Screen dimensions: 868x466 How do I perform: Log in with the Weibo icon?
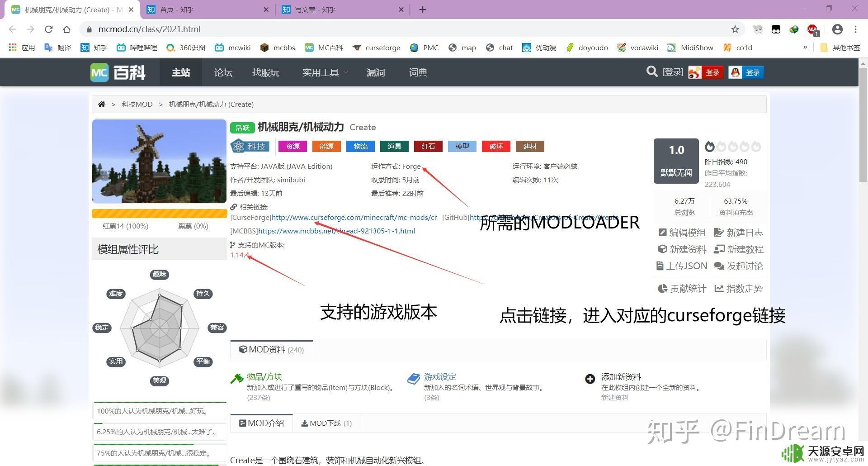click(706, 72)
